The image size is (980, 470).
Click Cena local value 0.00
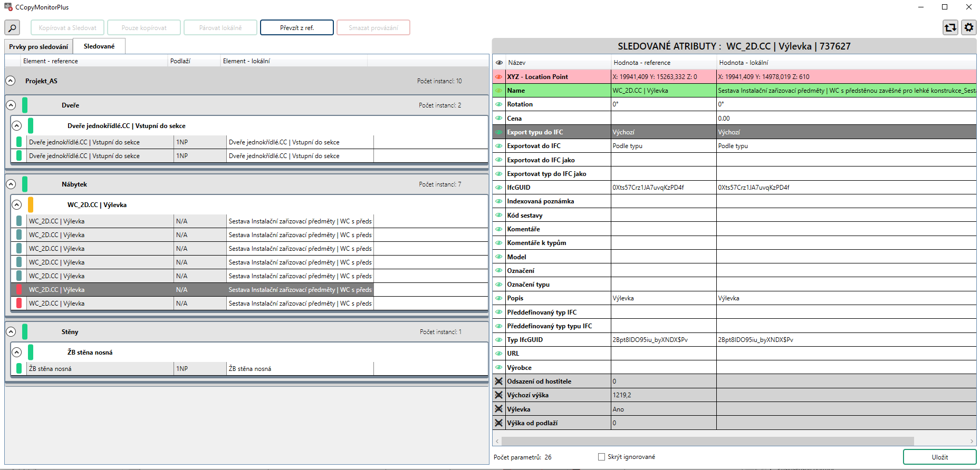coord(724,119)
